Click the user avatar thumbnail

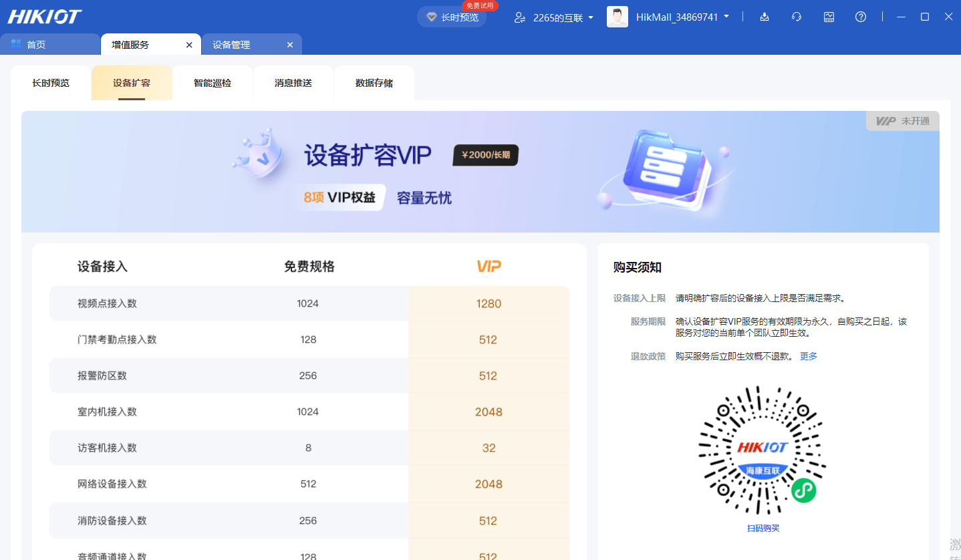click(x=617, y=17)
